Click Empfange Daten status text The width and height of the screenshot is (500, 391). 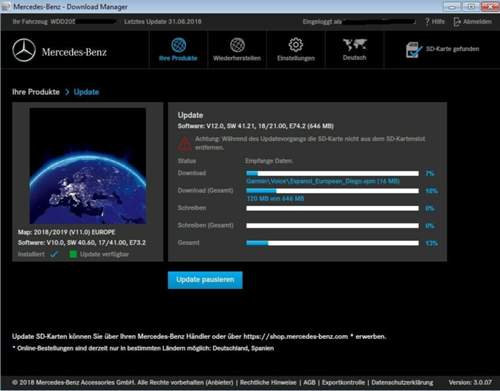tap(269, 161)
